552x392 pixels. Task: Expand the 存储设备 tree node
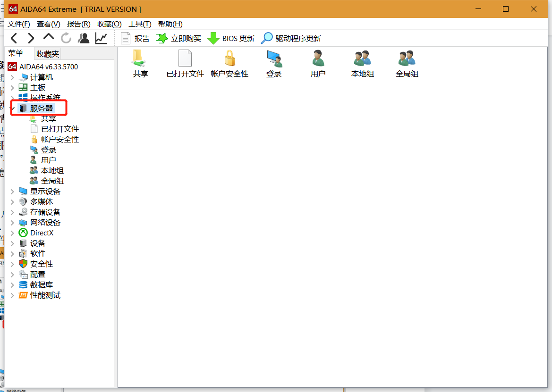12,212
